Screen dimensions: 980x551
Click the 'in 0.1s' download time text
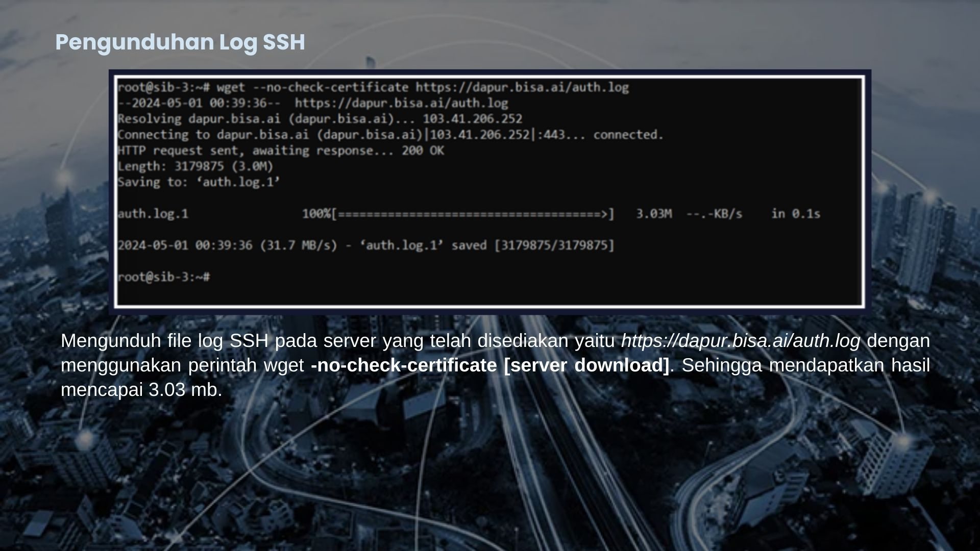795,214
